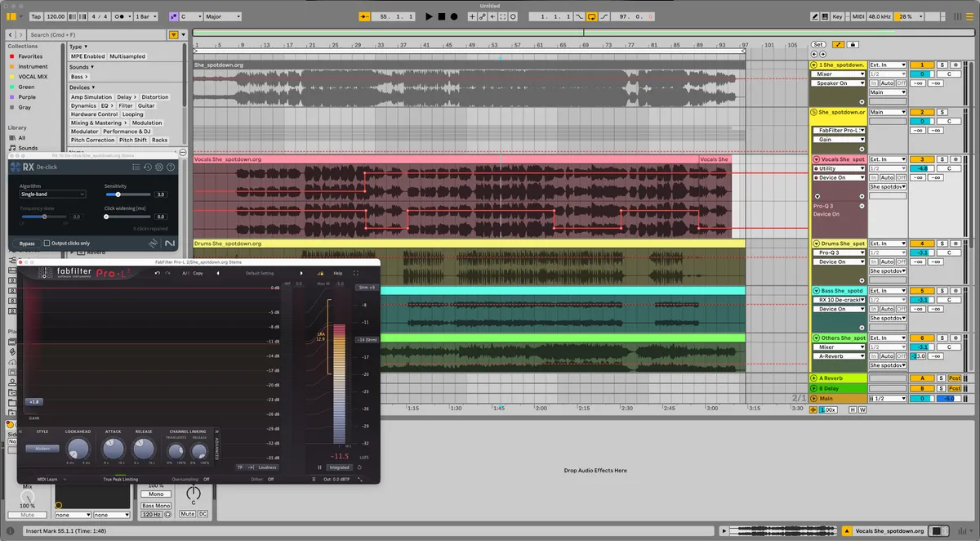
Task: Click the RX De-click Sensitivity slider
Action: pyautogui.click(x=127, y=194)
